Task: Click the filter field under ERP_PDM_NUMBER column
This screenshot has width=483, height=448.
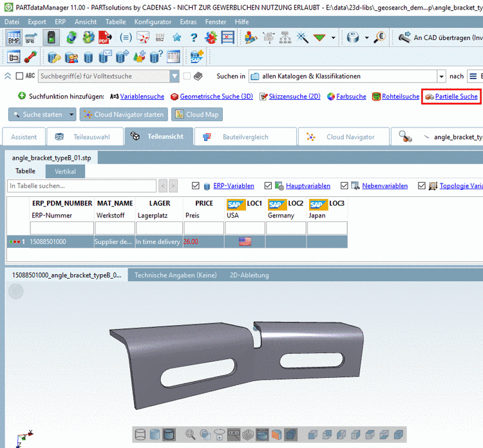Action: click(x=62, y=228)
